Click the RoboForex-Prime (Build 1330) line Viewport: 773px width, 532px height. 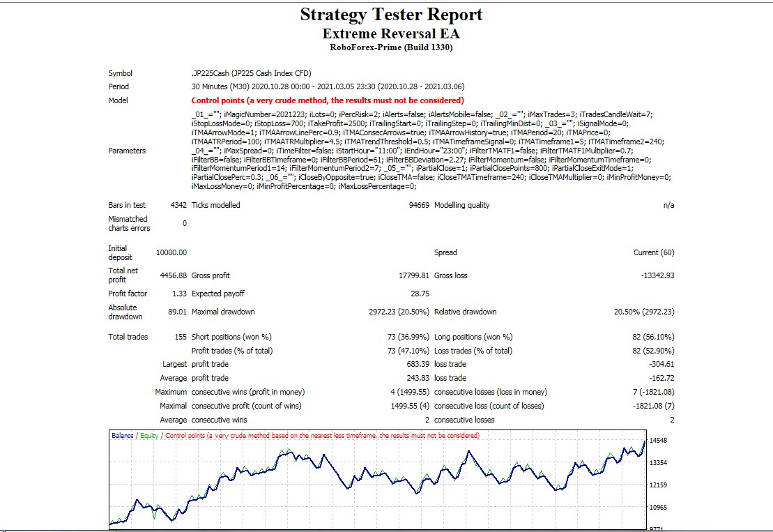[x=391, y=47]
